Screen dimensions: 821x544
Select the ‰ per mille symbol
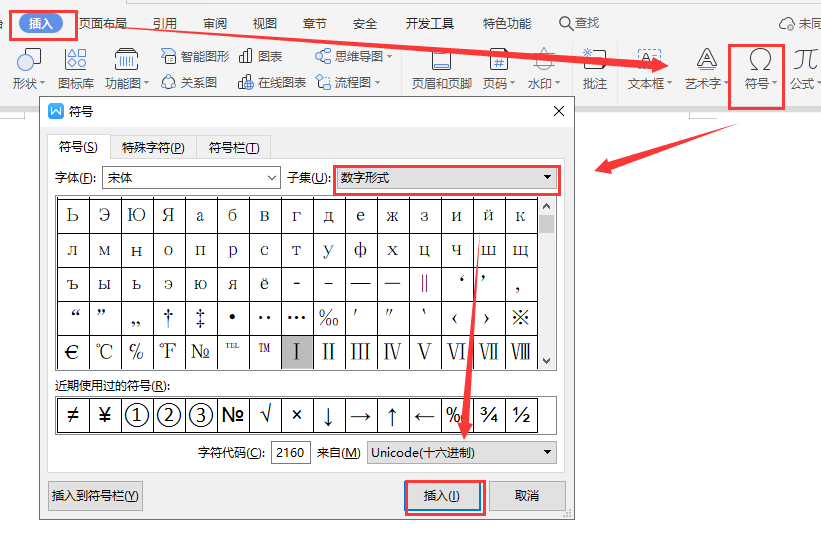(329, 318)
